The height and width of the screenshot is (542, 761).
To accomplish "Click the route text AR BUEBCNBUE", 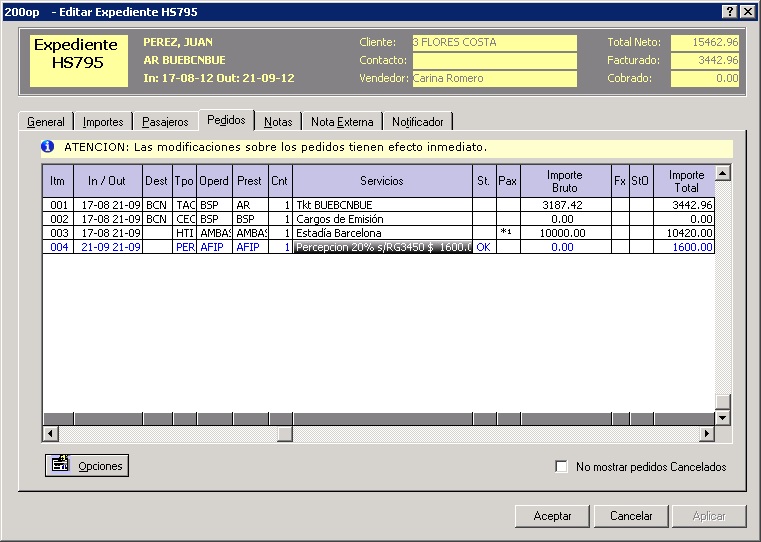I will [x=184, y=60].
